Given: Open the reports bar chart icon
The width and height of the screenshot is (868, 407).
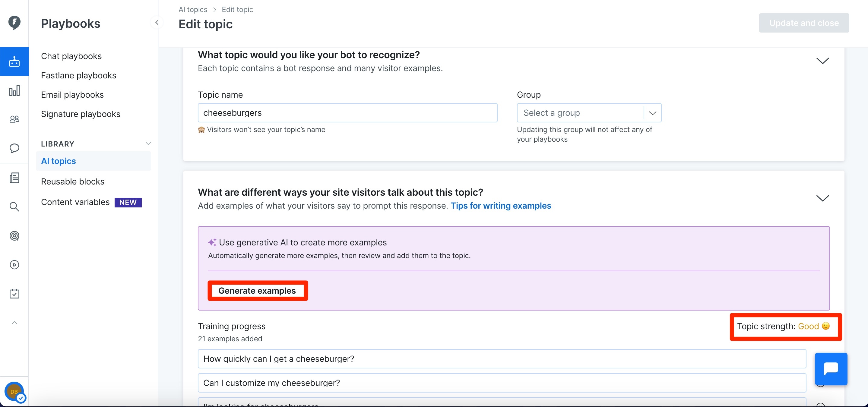Looking at the screenshot, I should pyautogui.click(x=14, y=91).
